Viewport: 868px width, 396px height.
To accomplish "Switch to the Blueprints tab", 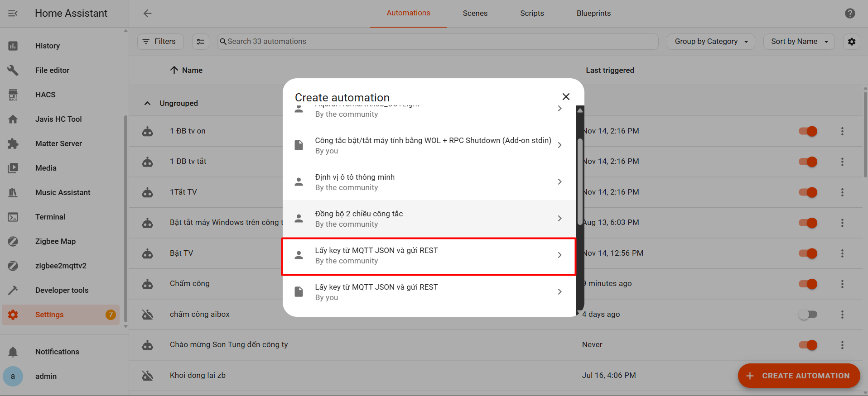I will click(x=593, y=14).
